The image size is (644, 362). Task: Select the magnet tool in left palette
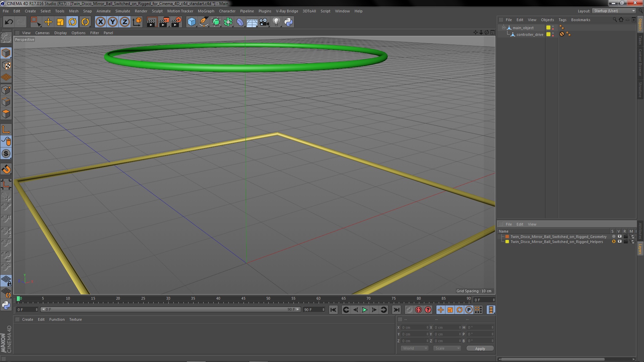[x=6, y=169]
